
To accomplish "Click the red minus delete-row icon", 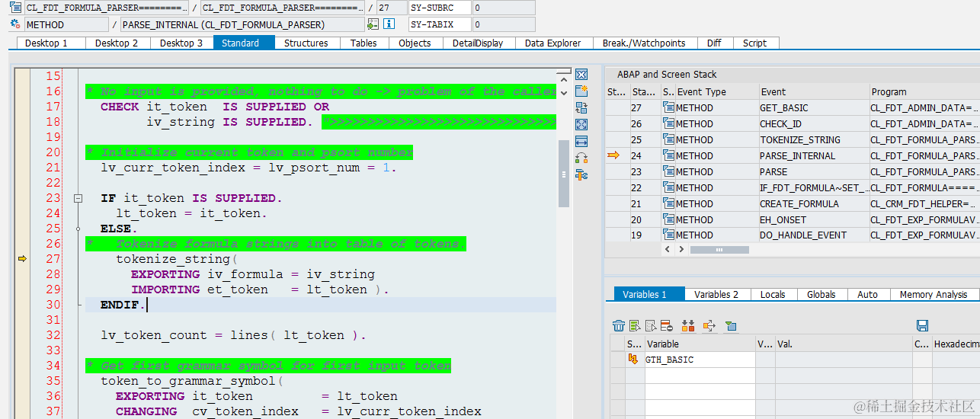I will pos(666,326).
